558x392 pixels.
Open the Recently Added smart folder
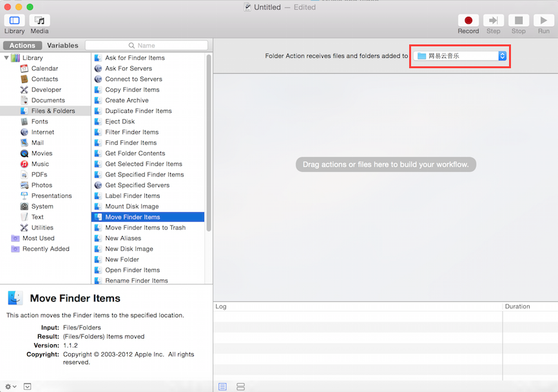(x=46, y=248)
